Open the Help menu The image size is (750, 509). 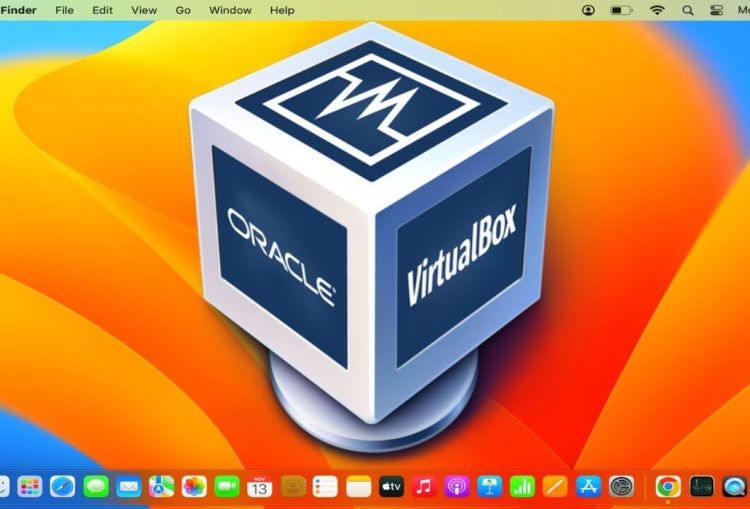pos(282,10)
